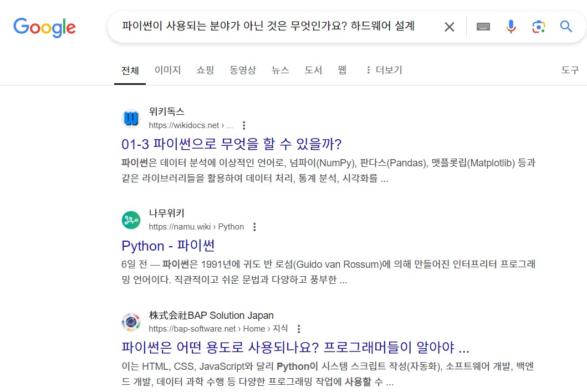Click the https://bap-software.net › Home › 지식 URL
This screenshot has height=392, width=587.
coord(218,329)
